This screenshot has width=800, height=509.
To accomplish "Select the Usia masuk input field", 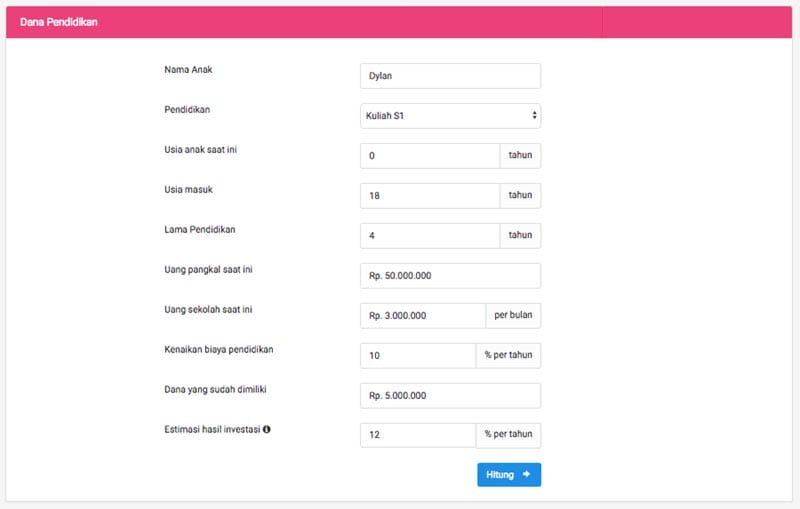I will click(x=430, y=196).
